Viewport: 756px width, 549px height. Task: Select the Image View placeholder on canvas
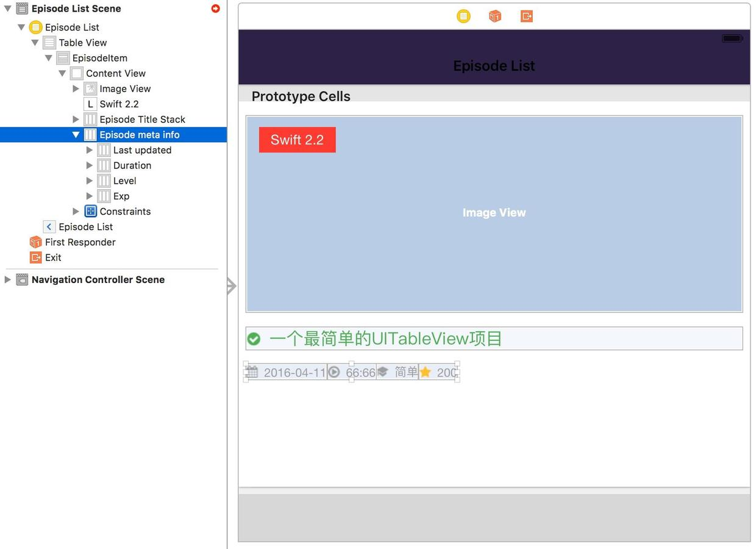pos(494,213)
